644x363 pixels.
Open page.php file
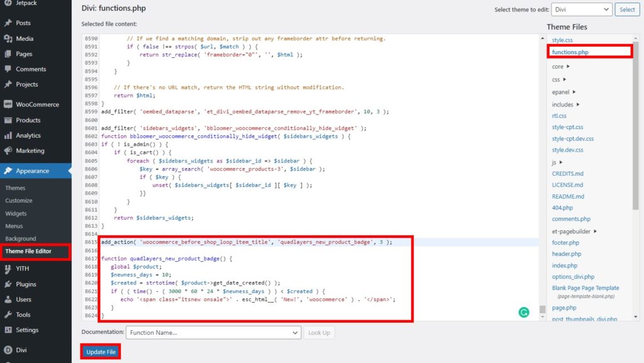click(564, 308)
